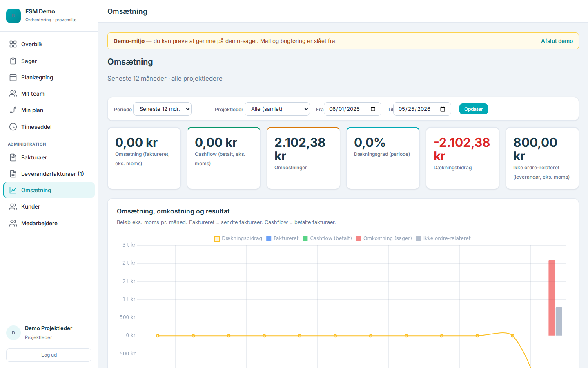Click the 'Seneste 12 måneder · alle projektledere' subtitle
Screen dimensions: 588x368
coord(165,79)
